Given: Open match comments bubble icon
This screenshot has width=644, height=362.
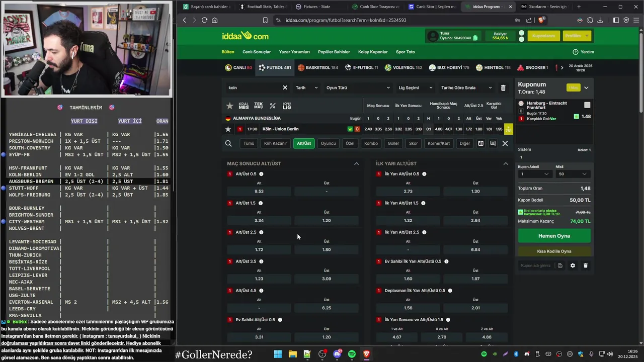Looking at the screenshot, I should pos(493,143).
